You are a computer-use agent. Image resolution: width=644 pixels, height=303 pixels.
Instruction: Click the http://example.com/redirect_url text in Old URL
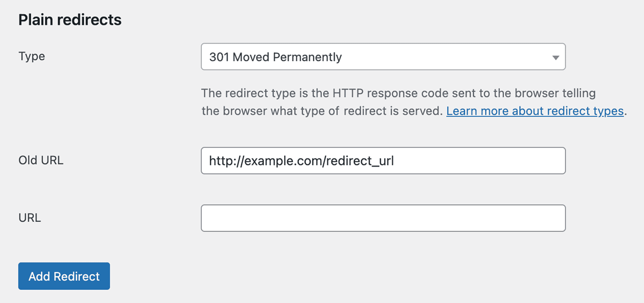click(301, 161)
